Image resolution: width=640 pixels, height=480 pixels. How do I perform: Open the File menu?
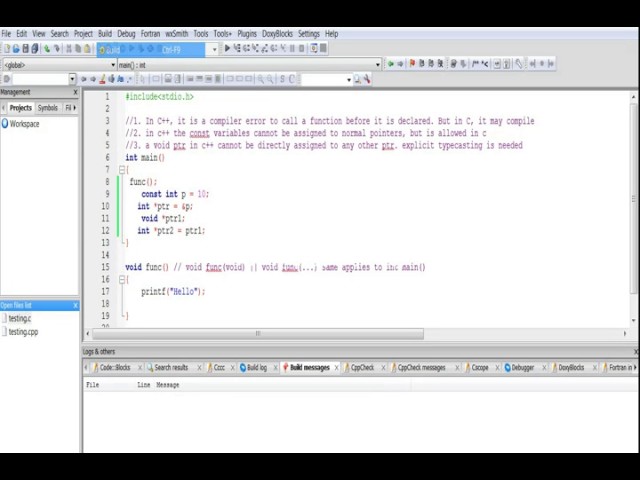point(6,34)
